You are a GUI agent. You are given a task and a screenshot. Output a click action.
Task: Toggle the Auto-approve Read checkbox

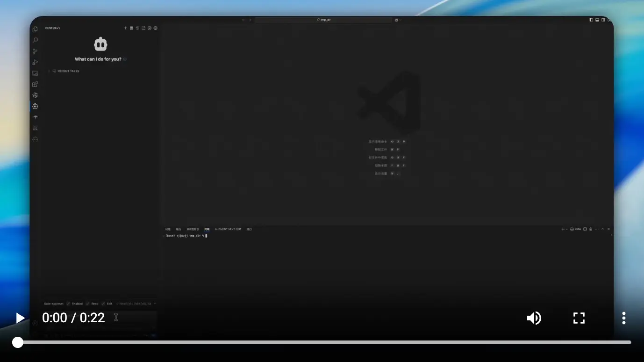pyautogui.click(x=87, y=304)
